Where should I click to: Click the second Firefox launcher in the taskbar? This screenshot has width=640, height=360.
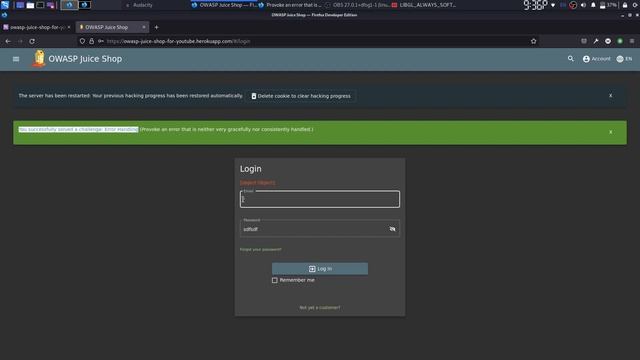pyautogui.click(x=84, y=5)
